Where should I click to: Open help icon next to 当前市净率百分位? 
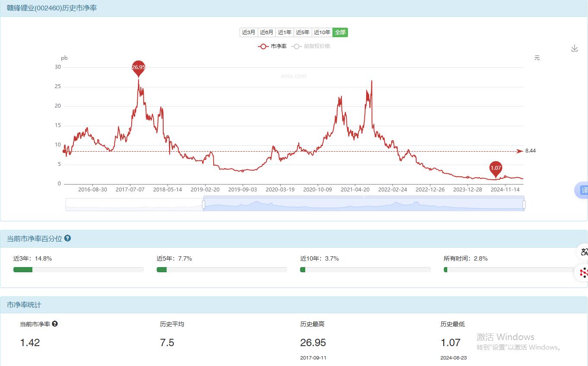(67, 238)
